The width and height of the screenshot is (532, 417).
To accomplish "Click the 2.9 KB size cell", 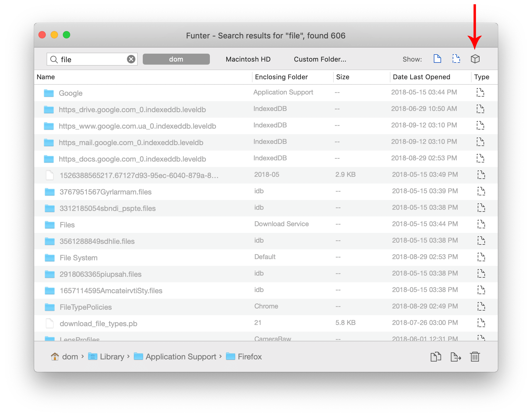I will tap(345, 175).
